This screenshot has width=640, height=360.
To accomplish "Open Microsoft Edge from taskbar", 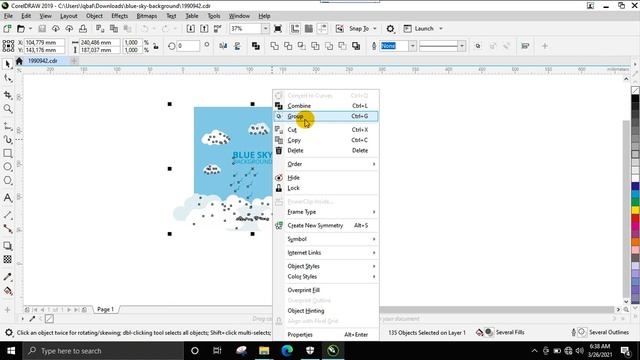I will click(x=287, y=351).
